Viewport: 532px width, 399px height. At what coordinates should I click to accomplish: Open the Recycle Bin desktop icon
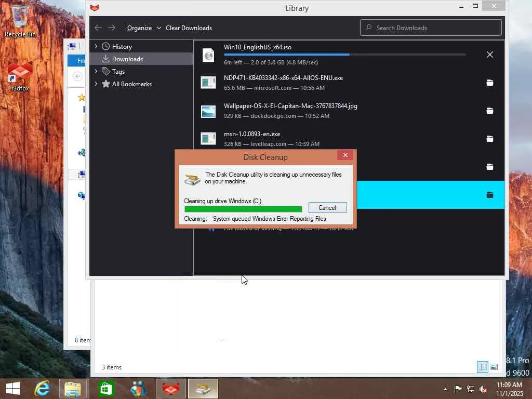20,20
